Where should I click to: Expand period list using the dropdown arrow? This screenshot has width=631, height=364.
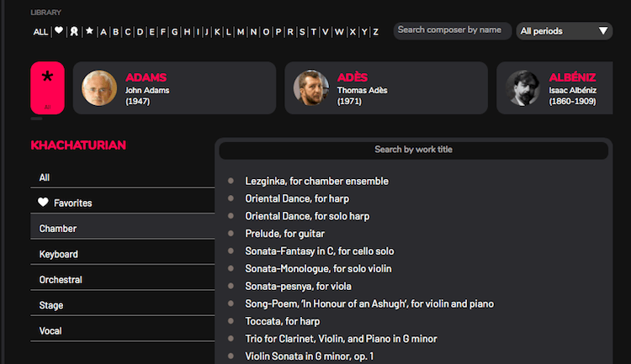(603, 31)
